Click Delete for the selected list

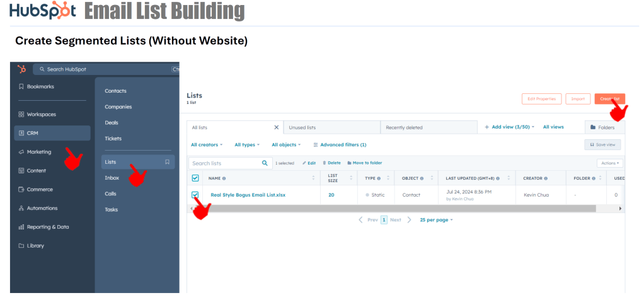pos(331,163)
